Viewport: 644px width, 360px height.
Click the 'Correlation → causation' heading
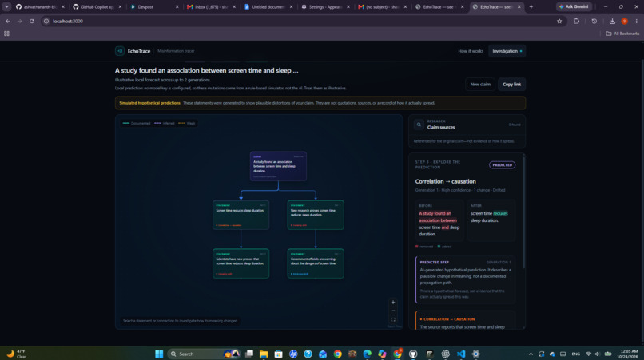click(446, 181)
